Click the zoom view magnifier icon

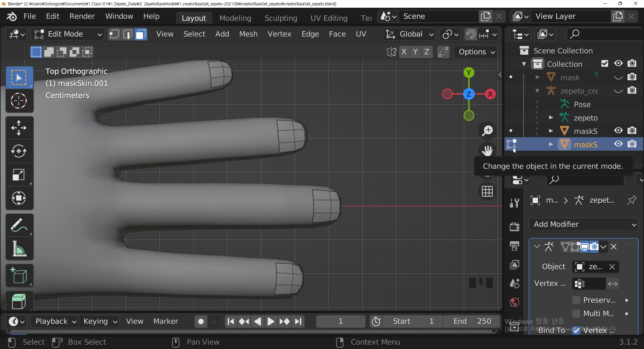tap(487, 131)
